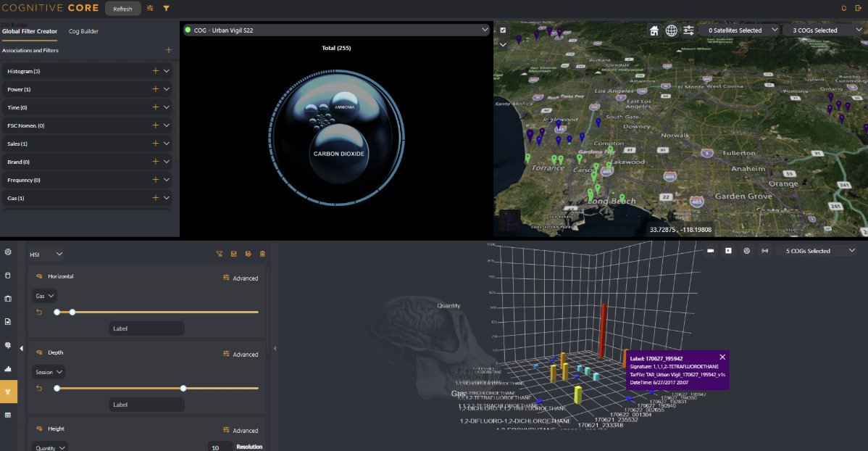868x451 pixels.
Task: Click the globe view icon on map
Action: point(671,30)
